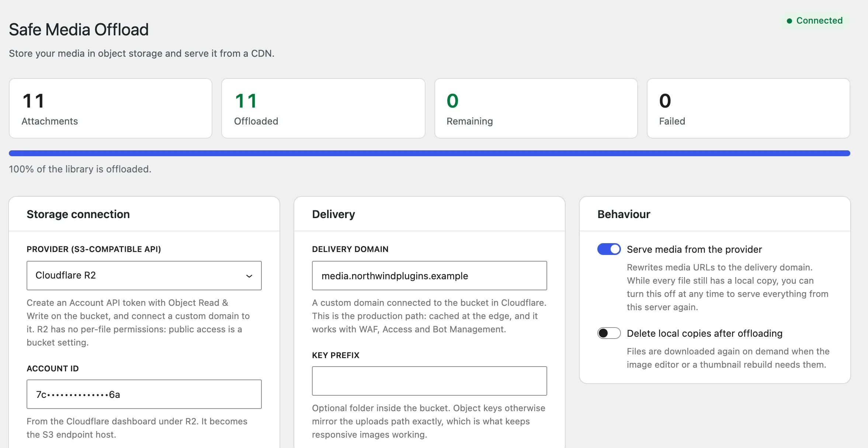This screenshot has width=868, height=448.
Task: Select the Failed count card
Action: (749, 108)
